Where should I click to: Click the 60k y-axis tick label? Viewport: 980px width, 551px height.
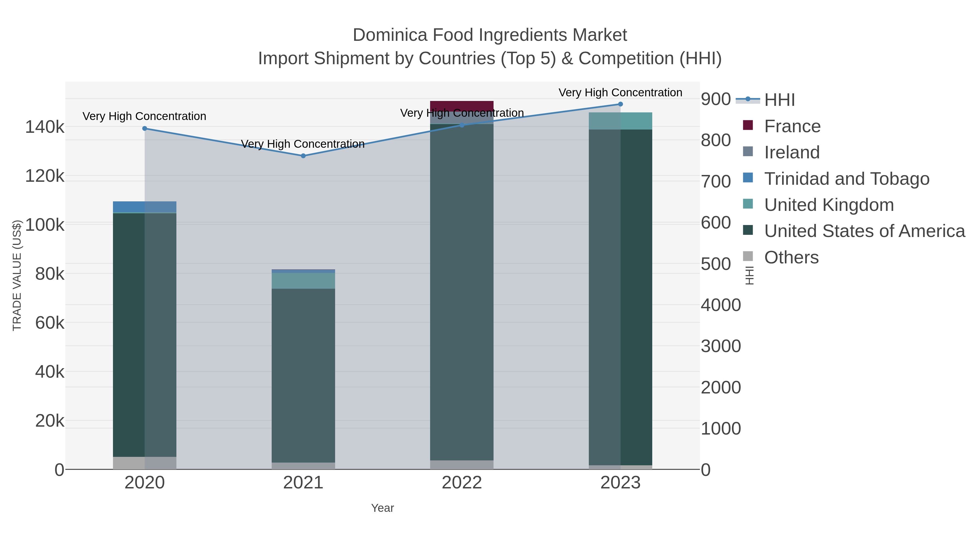point(50,323)
